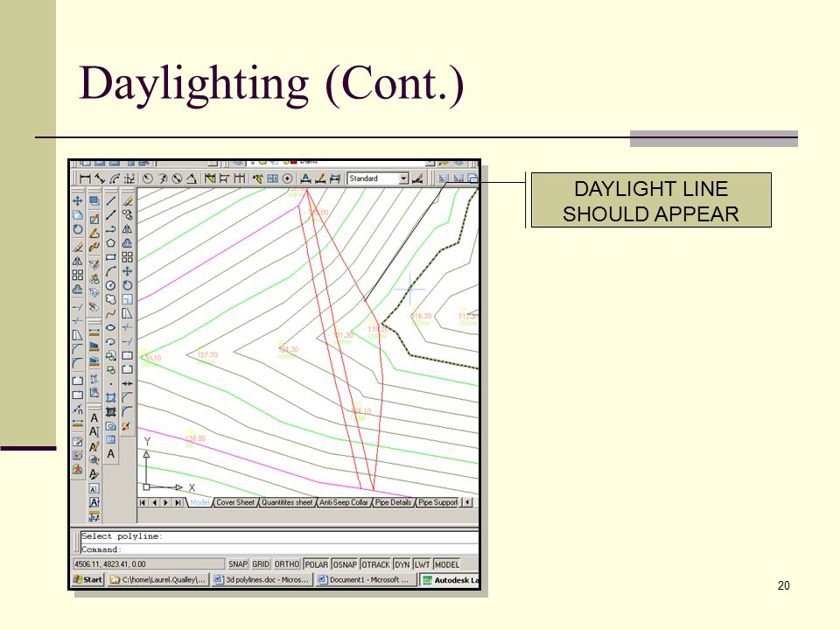
Task: Select the Polygon drawing tool
Action: (x=111, y=243)
